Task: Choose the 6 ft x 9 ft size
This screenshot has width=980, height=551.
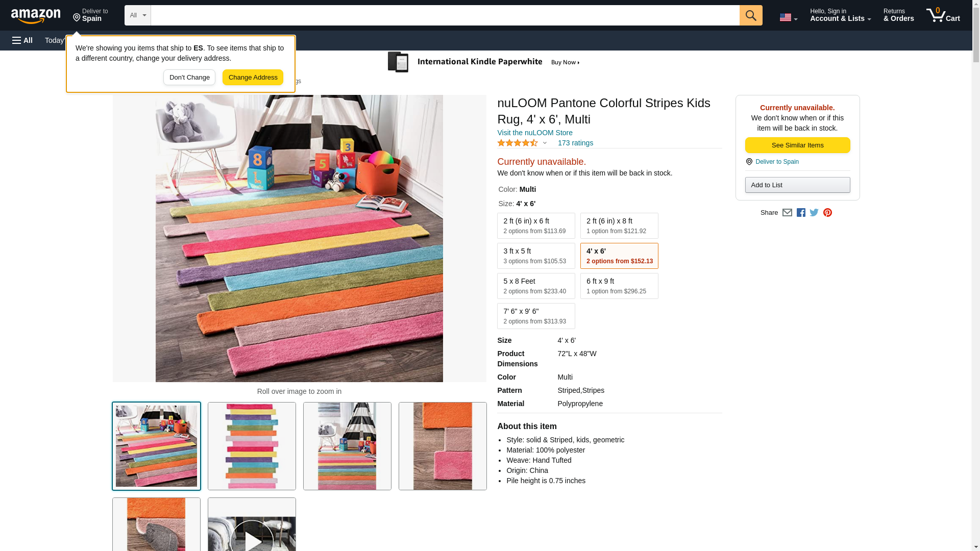Action: pyautogui.click(x=619, y=286)
